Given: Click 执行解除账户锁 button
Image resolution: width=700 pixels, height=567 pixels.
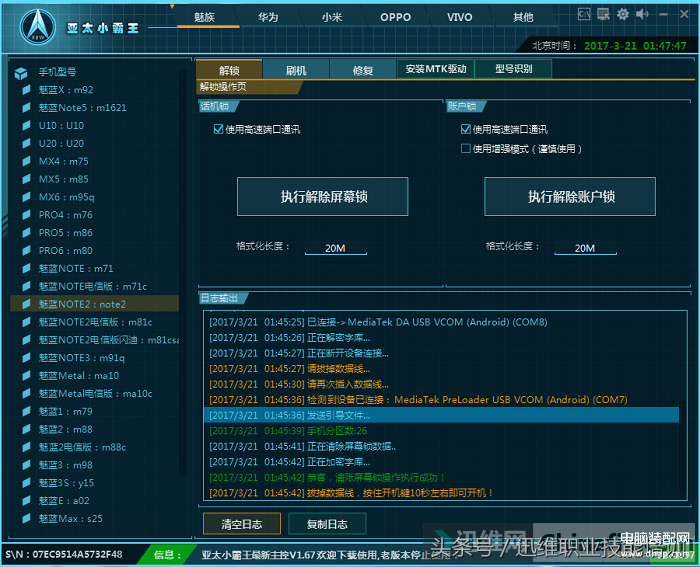Looking at the screenshot, I should click(570, 196).
